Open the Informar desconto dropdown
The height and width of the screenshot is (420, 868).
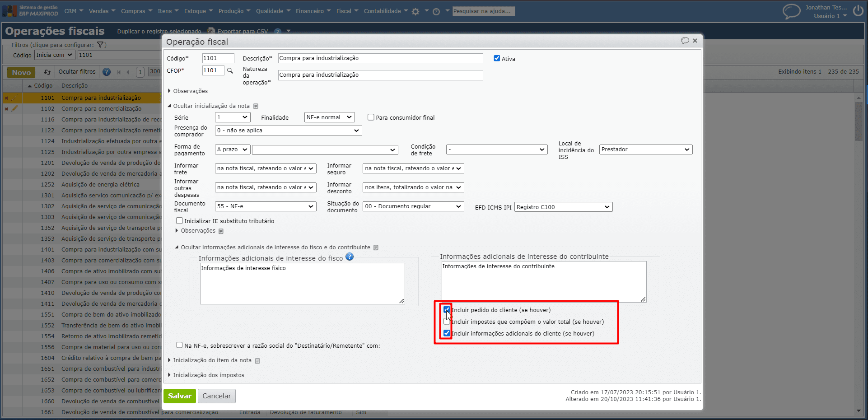tap(413, 187)
